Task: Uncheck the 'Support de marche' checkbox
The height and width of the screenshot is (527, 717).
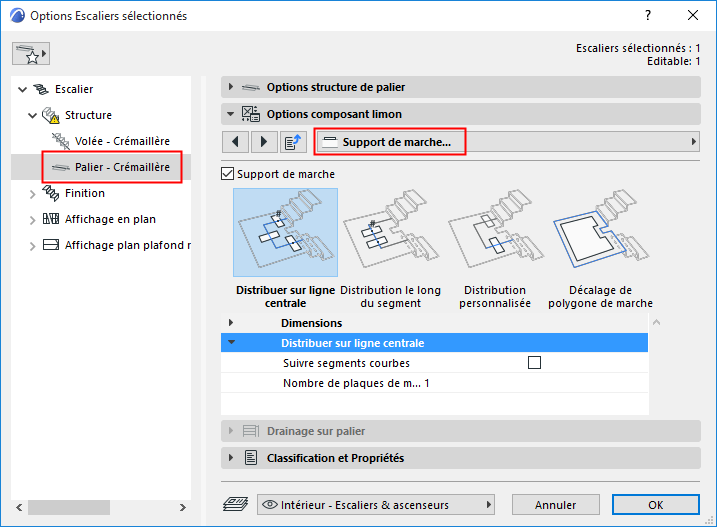Action: tap(227, 174)
